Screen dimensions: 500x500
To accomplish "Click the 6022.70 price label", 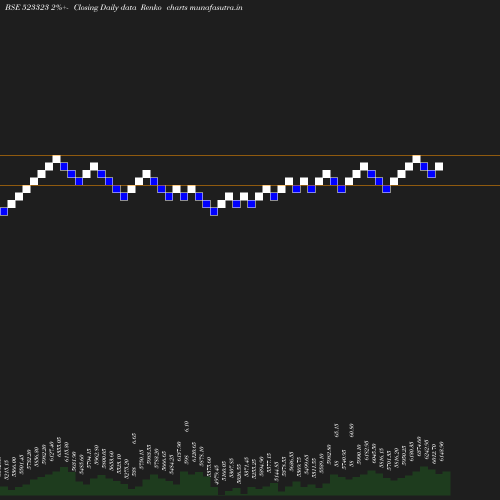I will (434, 453).
